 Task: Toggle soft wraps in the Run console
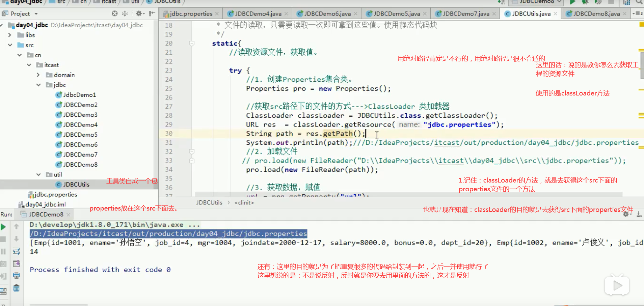click(x=16, y=251)
